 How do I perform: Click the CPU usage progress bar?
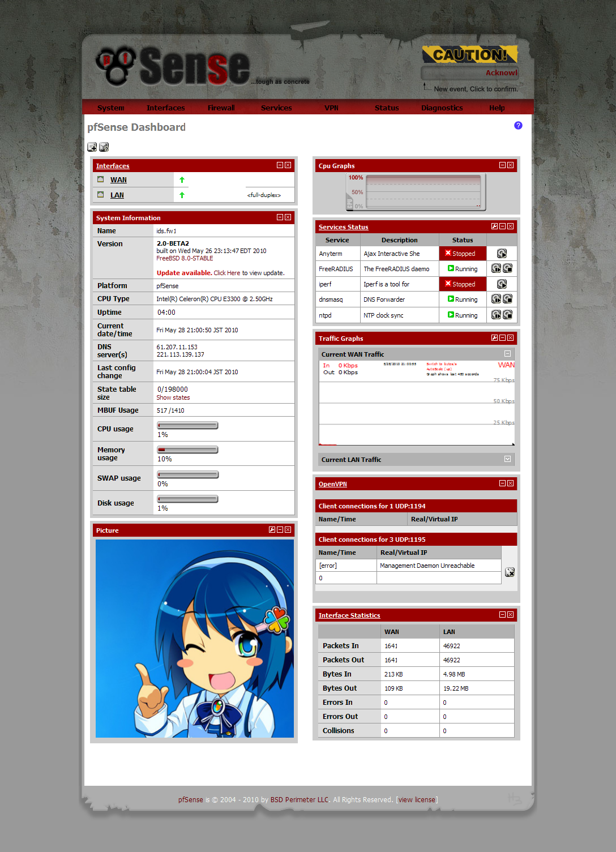(x=187, y=425)
